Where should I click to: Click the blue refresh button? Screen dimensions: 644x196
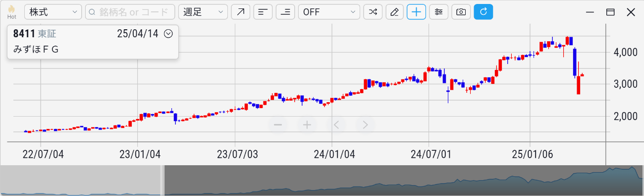[x=483, y=12]
